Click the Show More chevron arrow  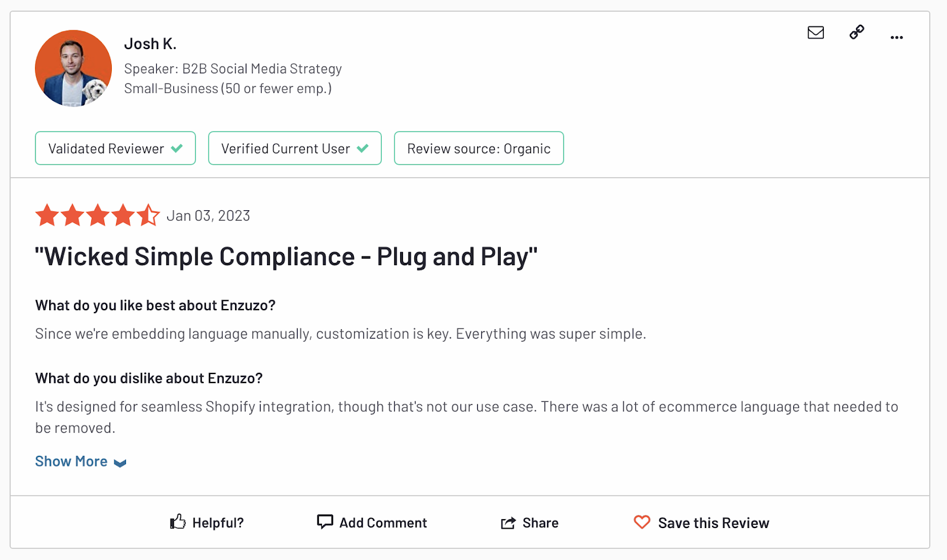click(x=120, y=463)
